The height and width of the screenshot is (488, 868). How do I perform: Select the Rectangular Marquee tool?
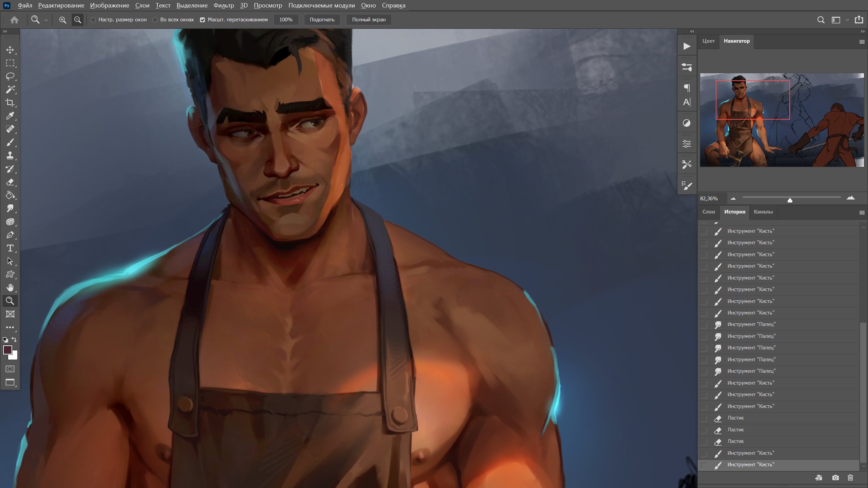10,63
